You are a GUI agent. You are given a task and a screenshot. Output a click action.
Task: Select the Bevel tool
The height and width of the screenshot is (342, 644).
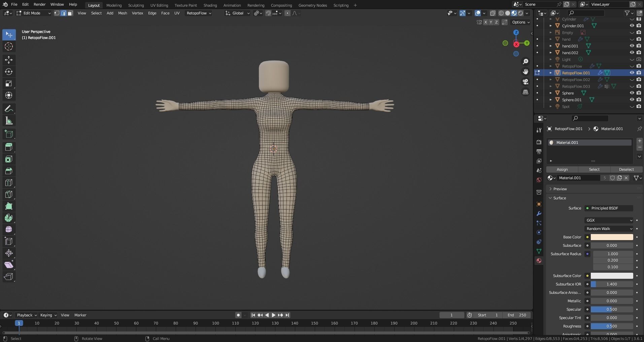pyautogui.click(x=9, y=171)
